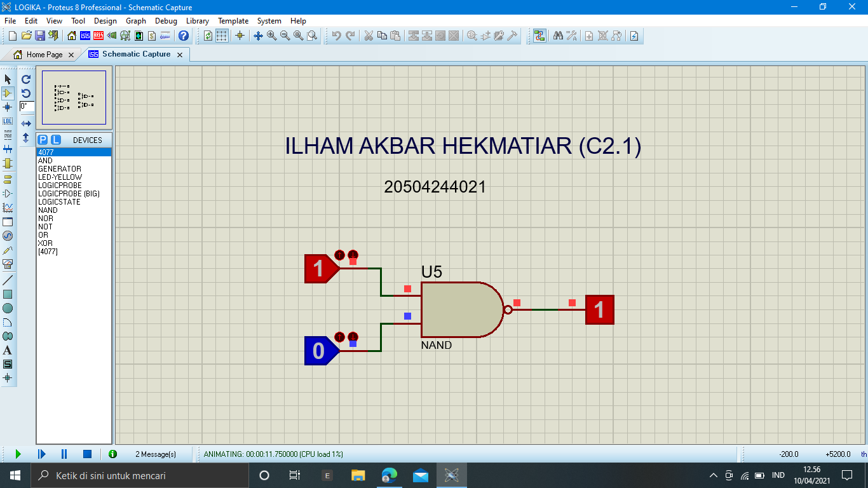Image resolution: width=868 pixels, height=488 pixels.
Task: Open the Design menu
Action: [x=105, y=20]
